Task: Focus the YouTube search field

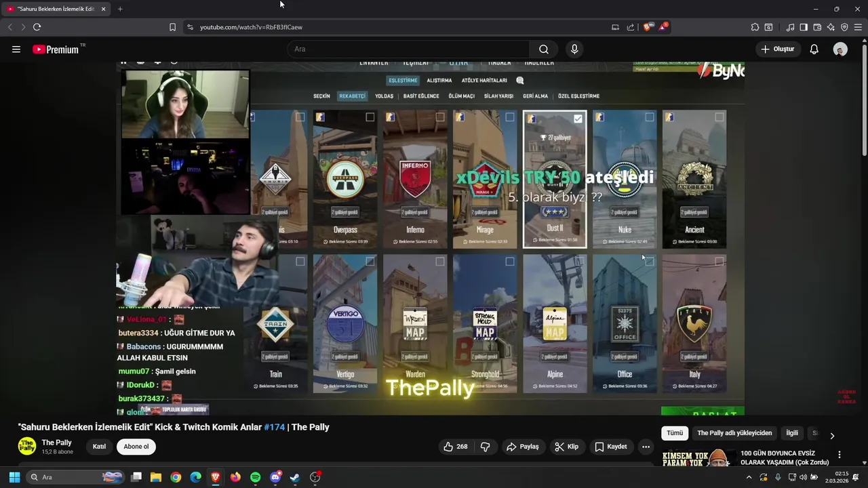Action: 408,49
